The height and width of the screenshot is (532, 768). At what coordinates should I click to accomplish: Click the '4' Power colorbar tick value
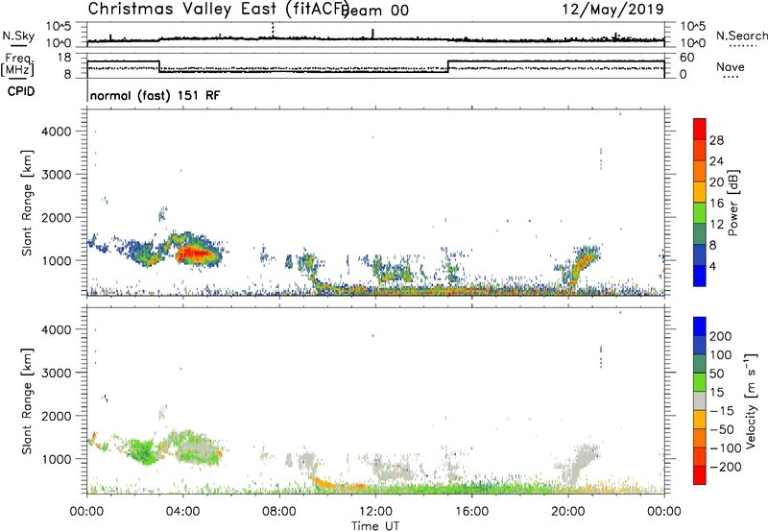click(x=713, y=266)
